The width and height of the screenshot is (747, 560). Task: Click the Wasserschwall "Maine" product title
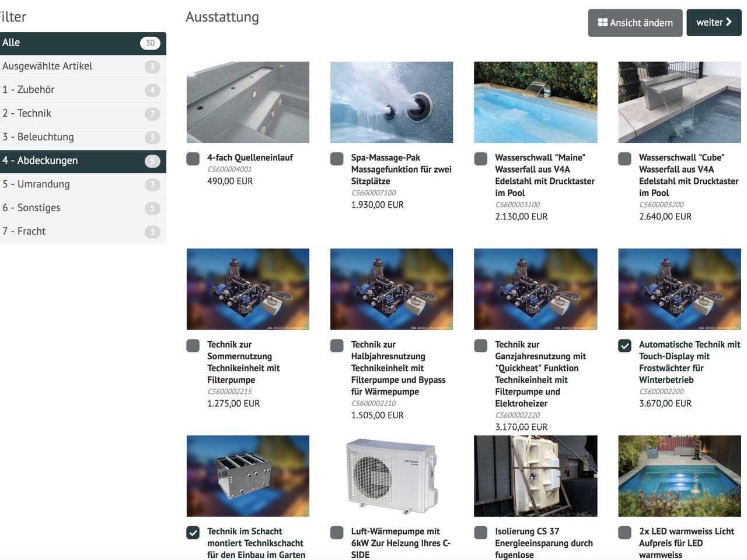click(x=544, y=175)
